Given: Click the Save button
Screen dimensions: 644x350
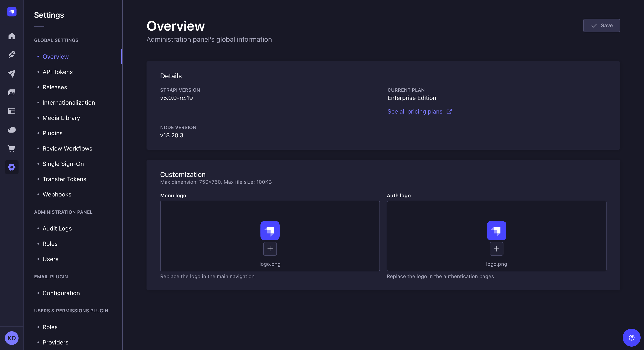Looking at the screenshot, I should pyautogui.click(x=601, y=26).
